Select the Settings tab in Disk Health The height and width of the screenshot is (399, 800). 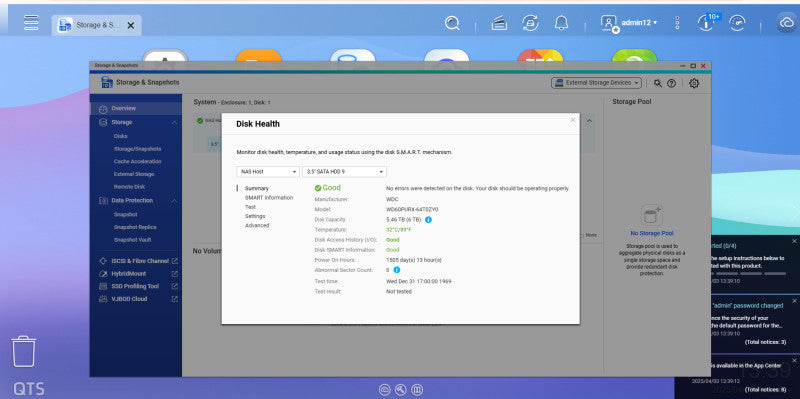click(255, 216)
